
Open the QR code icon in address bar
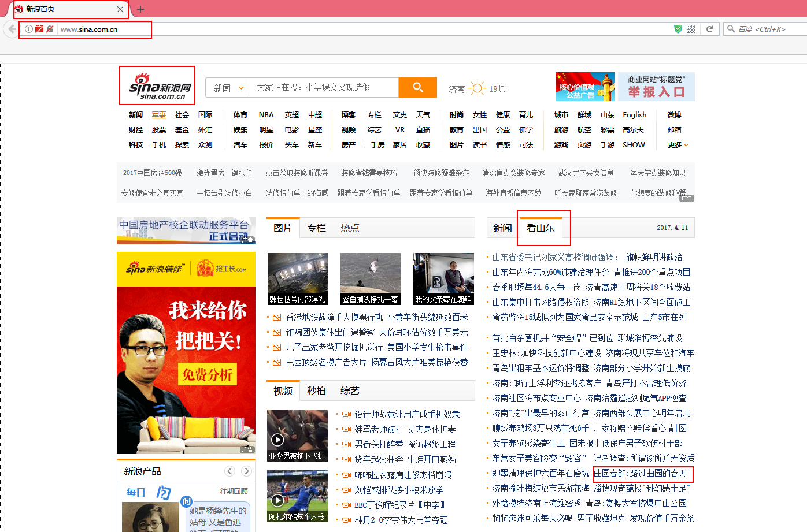(x=691, y=29)
